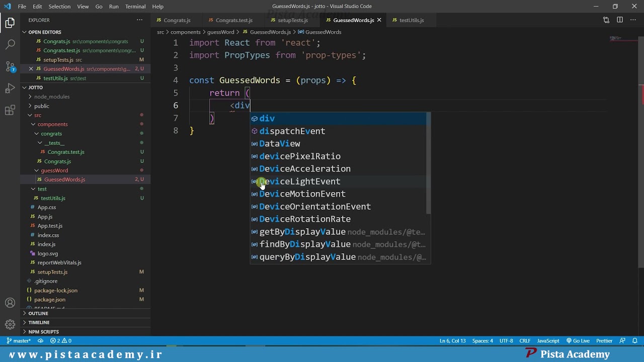Open the Extensions view
Screen dimensions: 644x362
tap(10, 111)
